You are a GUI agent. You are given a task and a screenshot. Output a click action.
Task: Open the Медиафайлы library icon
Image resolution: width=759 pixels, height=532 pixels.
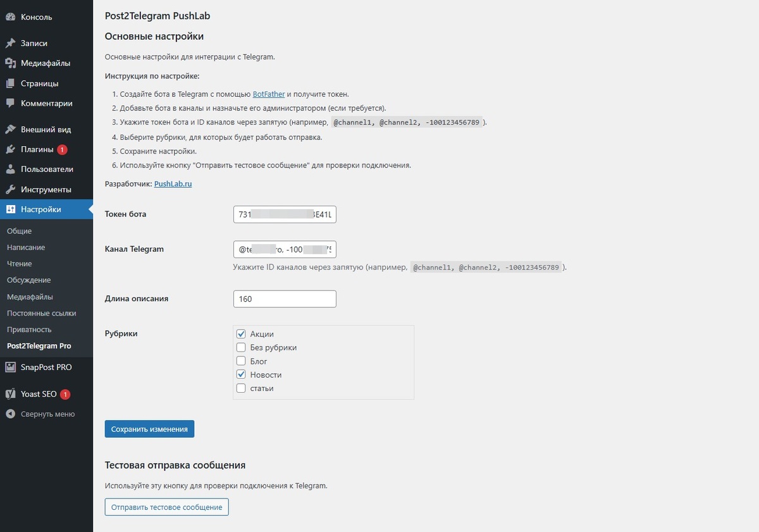point(11,63)
